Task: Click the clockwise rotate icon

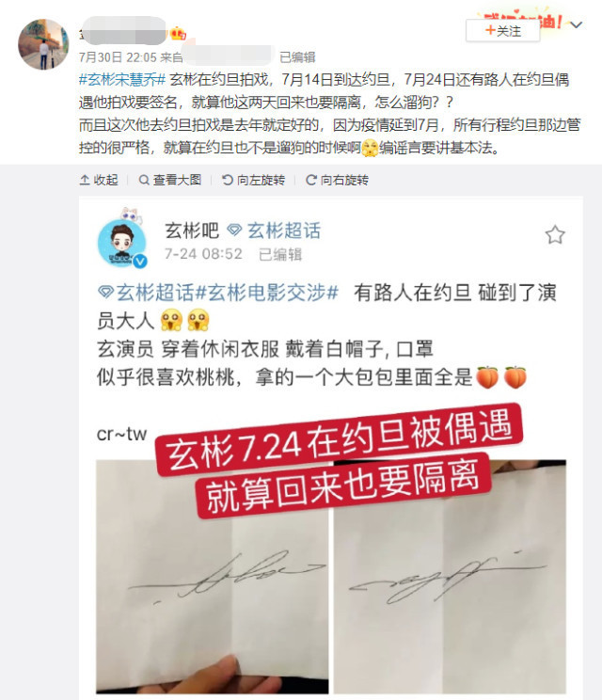Action: coord(310,180)
